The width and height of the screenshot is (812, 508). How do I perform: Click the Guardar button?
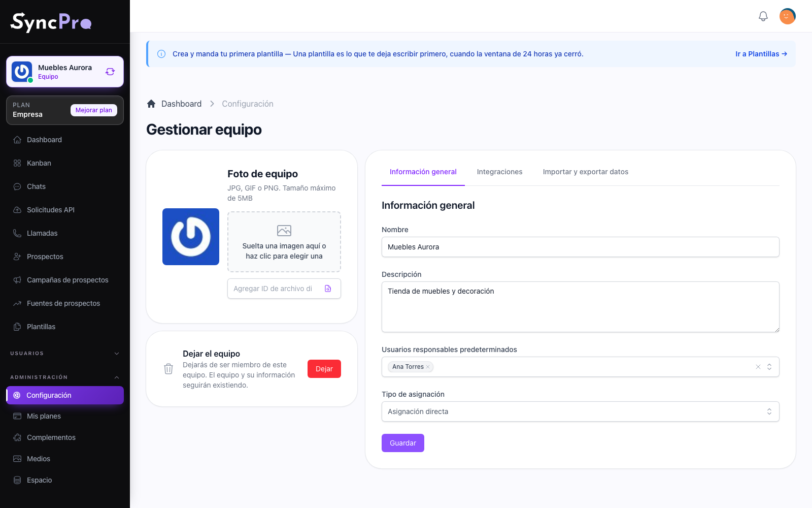pyautogui.click(x=403, y=443)
